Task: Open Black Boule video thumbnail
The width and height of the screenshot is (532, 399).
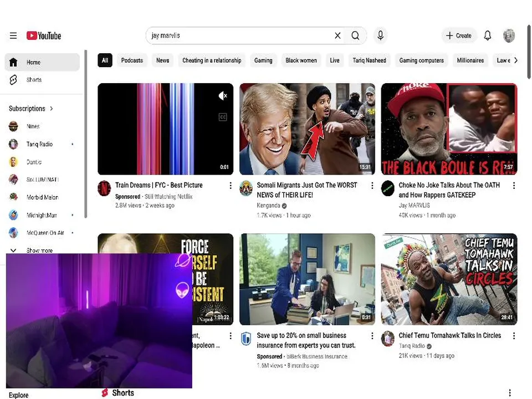Action: point(449,129)
